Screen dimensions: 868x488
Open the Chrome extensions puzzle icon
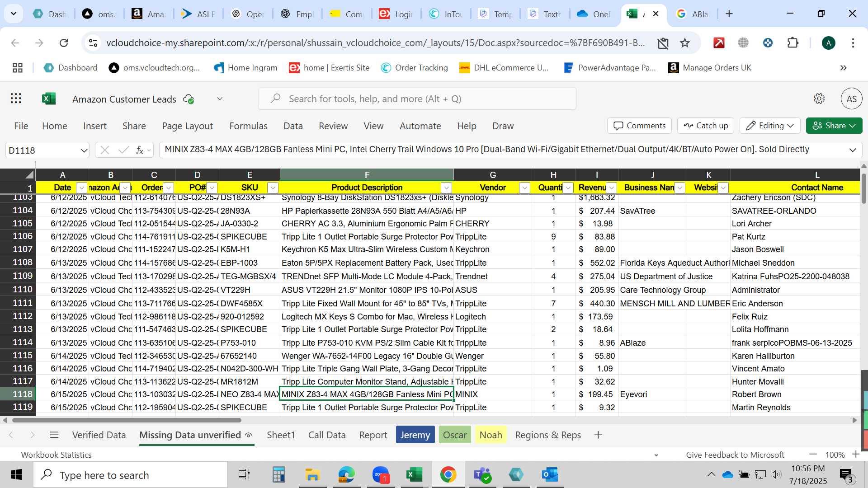793,43
